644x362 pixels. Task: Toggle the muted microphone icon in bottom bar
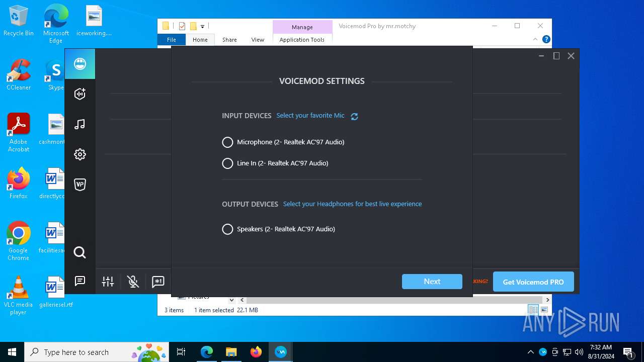pyautogui.click(x=133, y=282)
